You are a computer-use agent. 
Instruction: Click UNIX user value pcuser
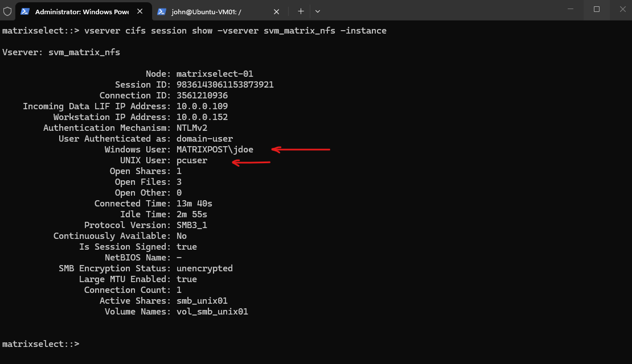(192, 160)
